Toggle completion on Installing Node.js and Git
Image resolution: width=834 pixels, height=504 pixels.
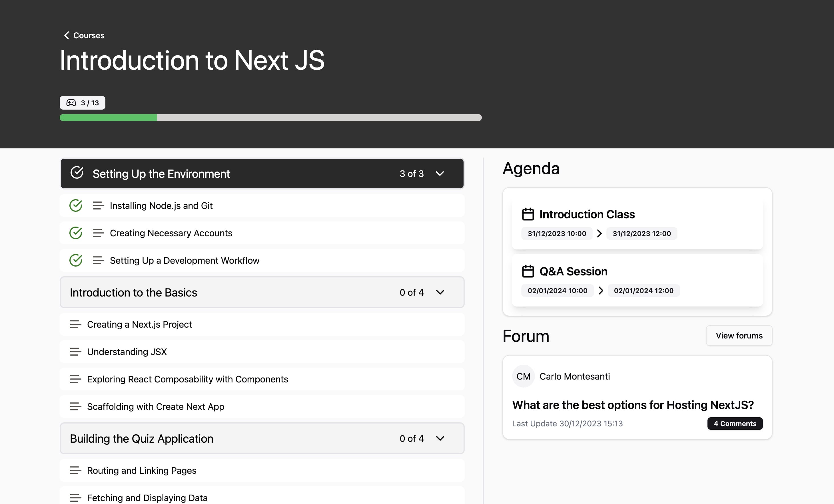(75, 205)
